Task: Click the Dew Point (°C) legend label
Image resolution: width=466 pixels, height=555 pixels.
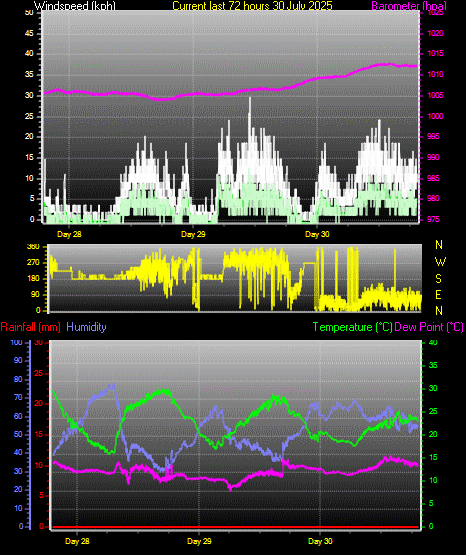Action: tap(429, 327)
